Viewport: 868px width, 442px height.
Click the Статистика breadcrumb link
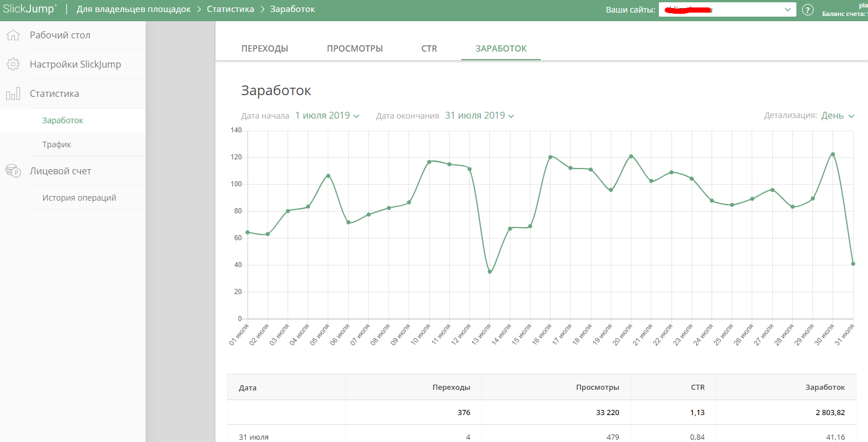[x=230, y=9]
